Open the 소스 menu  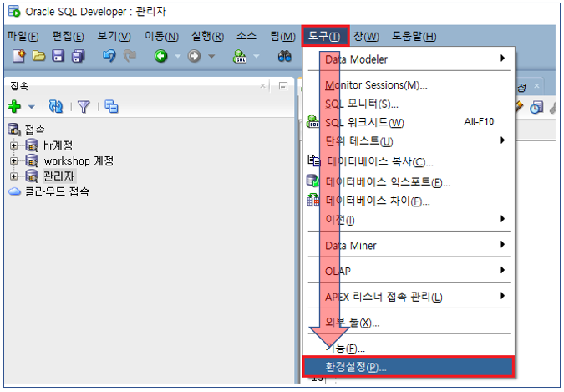pyautogui.click(x=246, y=36)
